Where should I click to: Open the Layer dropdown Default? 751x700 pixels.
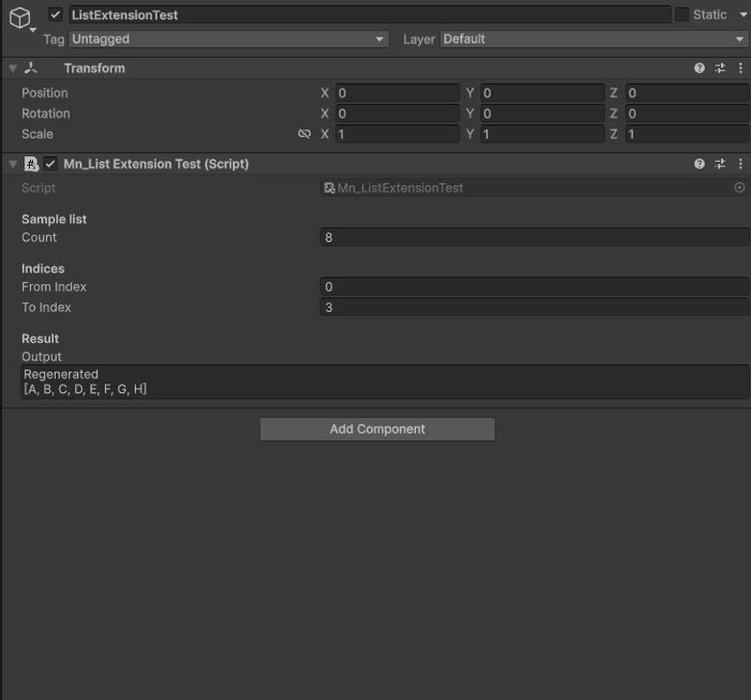point(594,39)
